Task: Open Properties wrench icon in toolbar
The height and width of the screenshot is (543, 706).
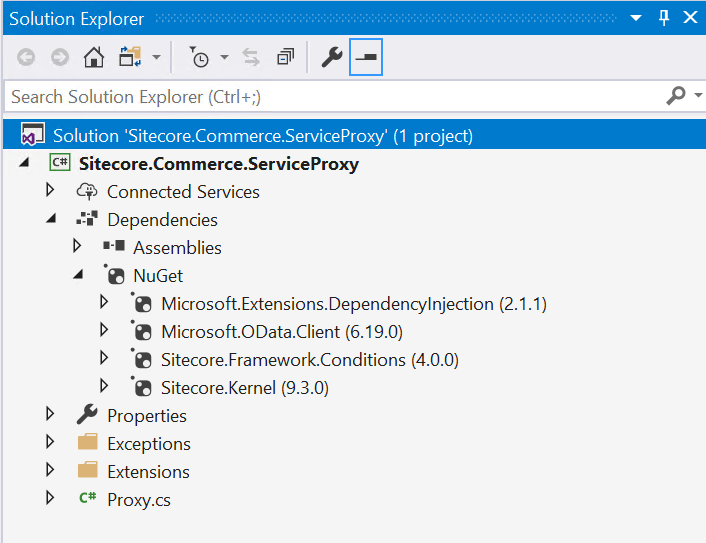Action: [x=332, y=57]
